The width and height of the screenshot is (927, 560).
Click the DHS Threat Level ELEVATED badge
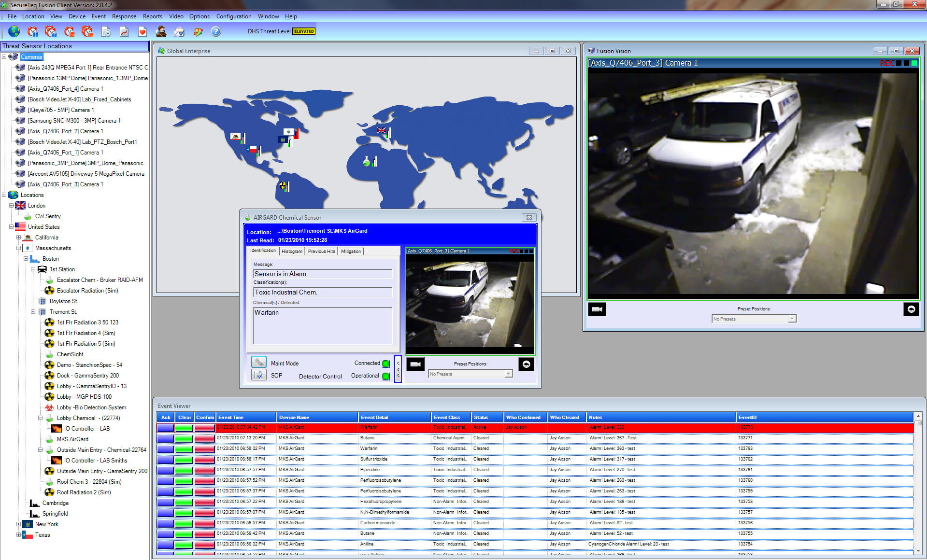tap(304, 31)
